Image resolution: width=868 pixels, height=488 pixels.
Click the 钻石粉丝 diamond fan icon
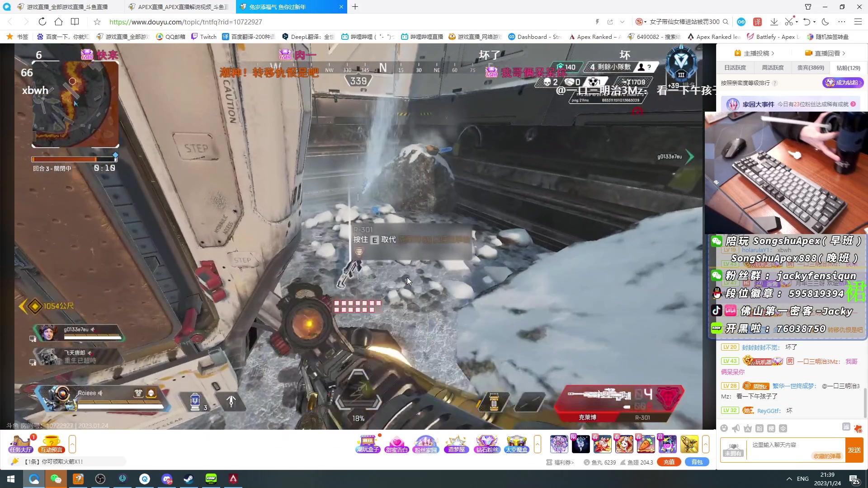(486, 444)
